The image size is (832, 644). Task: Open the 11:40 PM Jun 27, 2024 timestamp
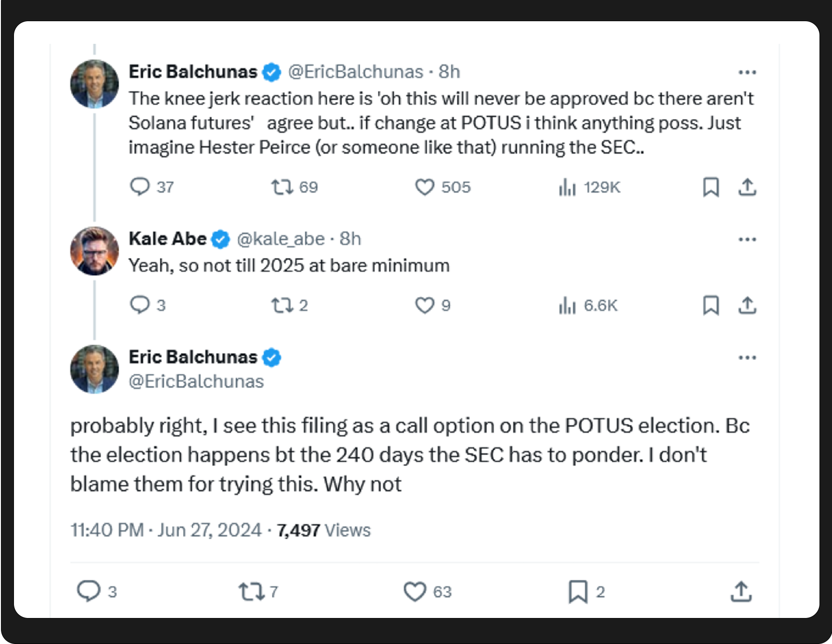(166, 530)
